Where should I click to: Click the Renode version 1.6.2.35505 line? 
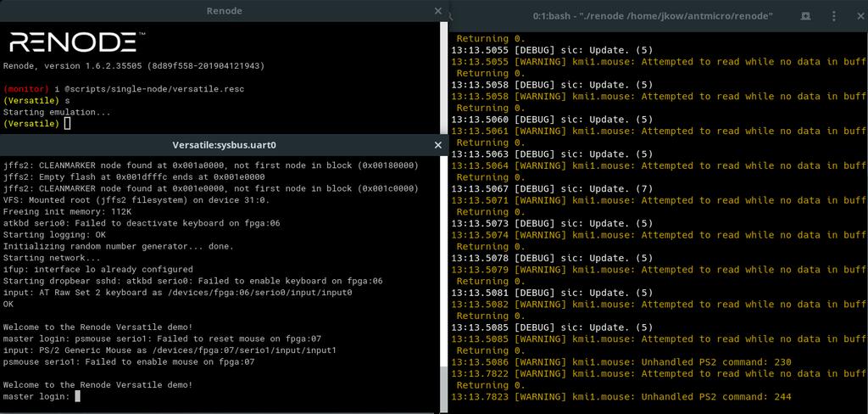pos(134,66)
